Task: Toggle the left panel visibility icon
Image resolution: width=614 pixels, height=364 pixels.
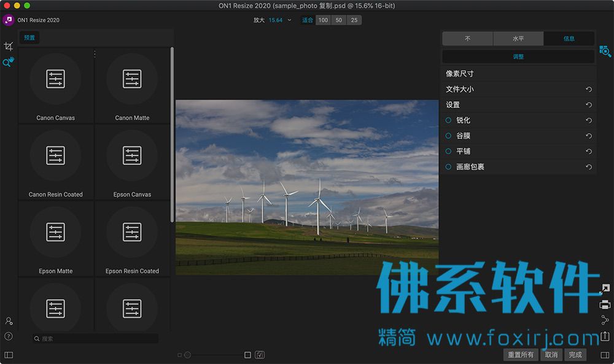Action: 9,355
